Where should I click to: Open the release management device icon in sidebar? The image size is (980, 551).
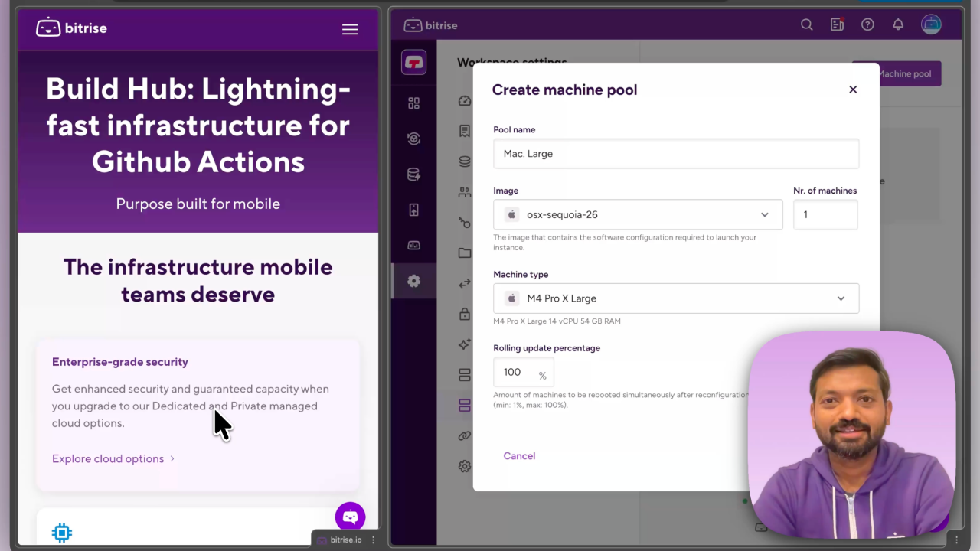click(413, 210)
